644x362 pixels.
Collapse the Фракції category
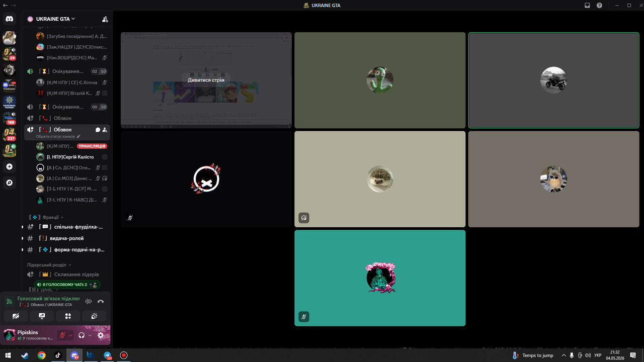tap(46, 217)
